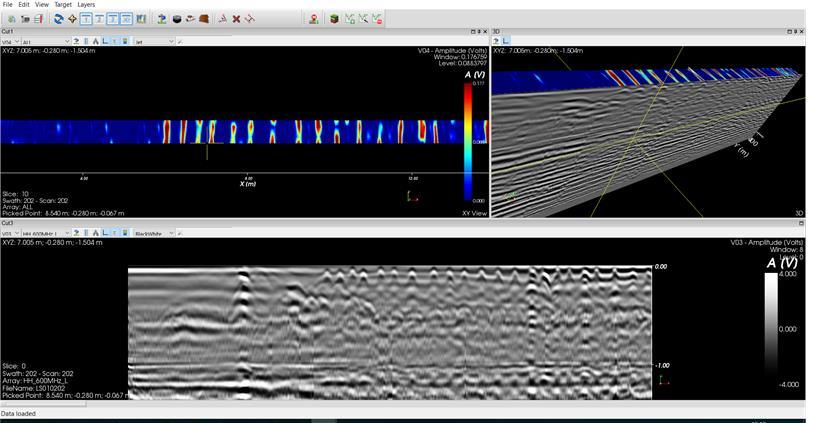Toggle the cut view 1 toolbar button
Screen dimensions: 836x423
point(86,19)
